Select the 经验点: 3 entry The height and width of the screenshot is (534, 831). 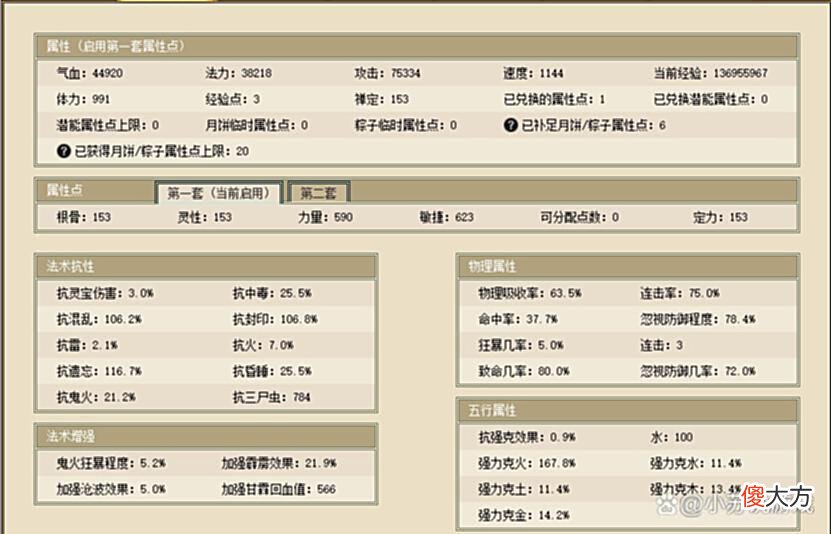pyautogui.click(x=233, y=99)
